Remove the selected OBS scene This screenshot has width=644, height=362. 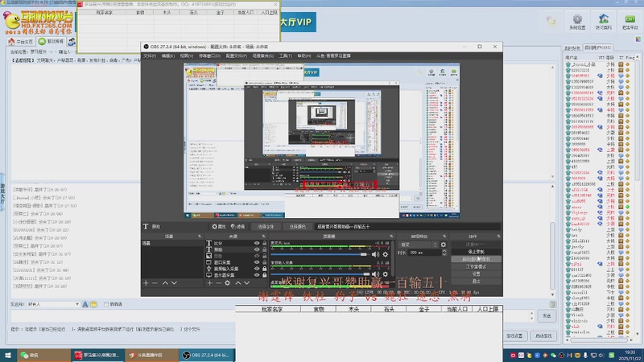[155, 283]
